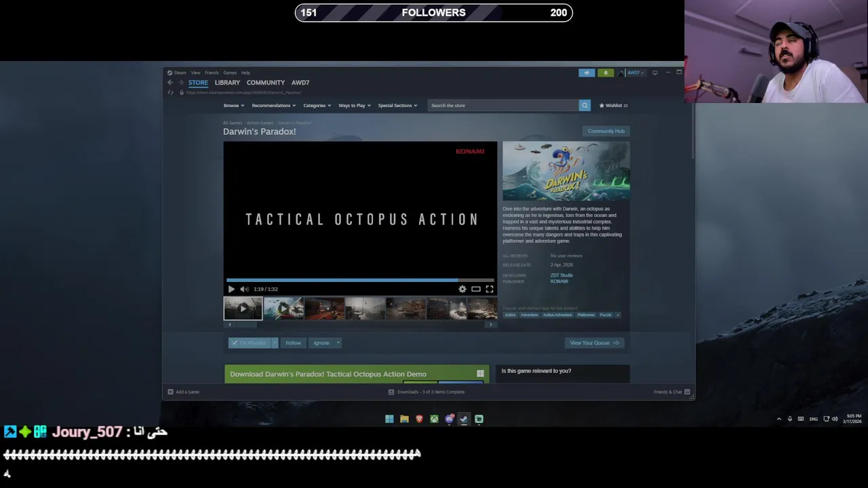Screen dimensions: 868x488
Task: Open the wishlist options dropdown arrow
Action: pyautogui.click(x=275, y=343)
